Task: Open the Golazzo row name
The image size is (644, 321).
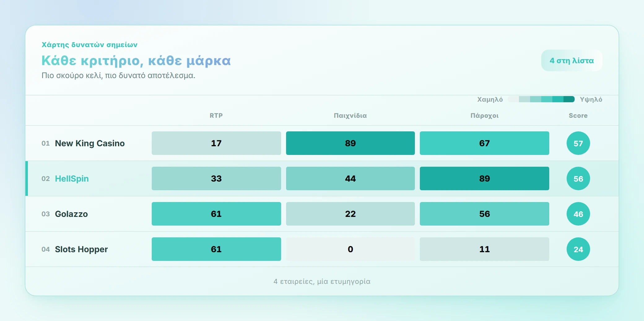Action: (x=71, y=214)
